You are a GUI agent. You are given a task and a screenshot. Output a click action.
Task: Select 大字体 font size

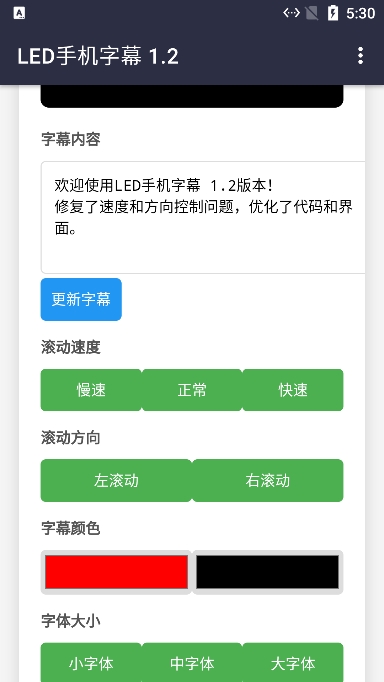coord(293,662)
